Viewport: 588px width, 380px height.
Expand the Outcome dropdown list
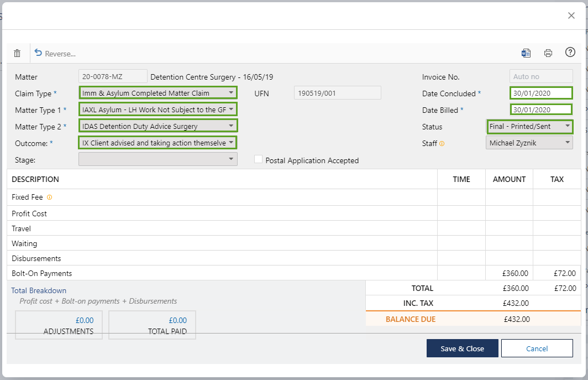158,143
